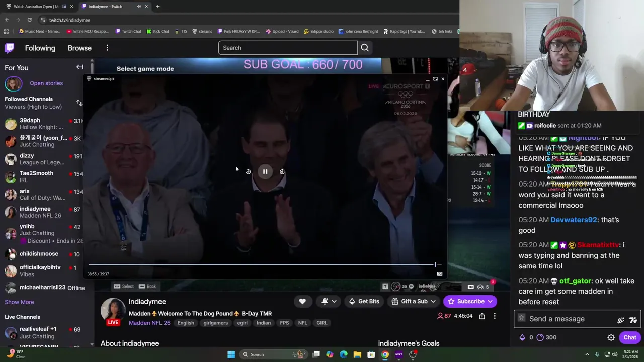Click the search magnifier button
This screenshot has height=362, width=644.
click(x=365, y=48)
